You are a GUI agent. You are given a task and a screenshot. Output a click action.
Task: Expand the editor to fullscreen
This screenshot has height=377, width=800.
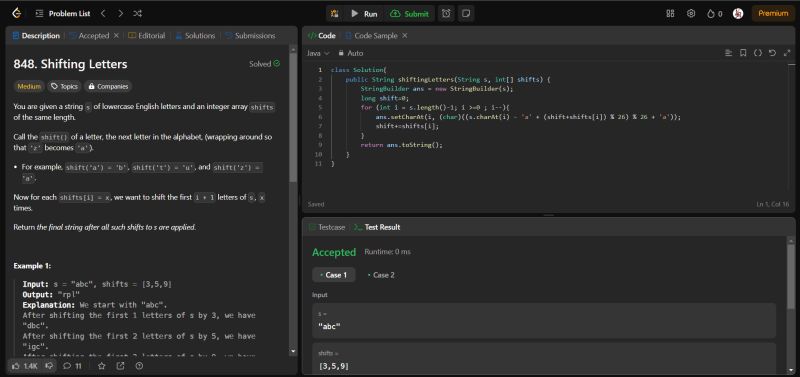coord(787,53)
